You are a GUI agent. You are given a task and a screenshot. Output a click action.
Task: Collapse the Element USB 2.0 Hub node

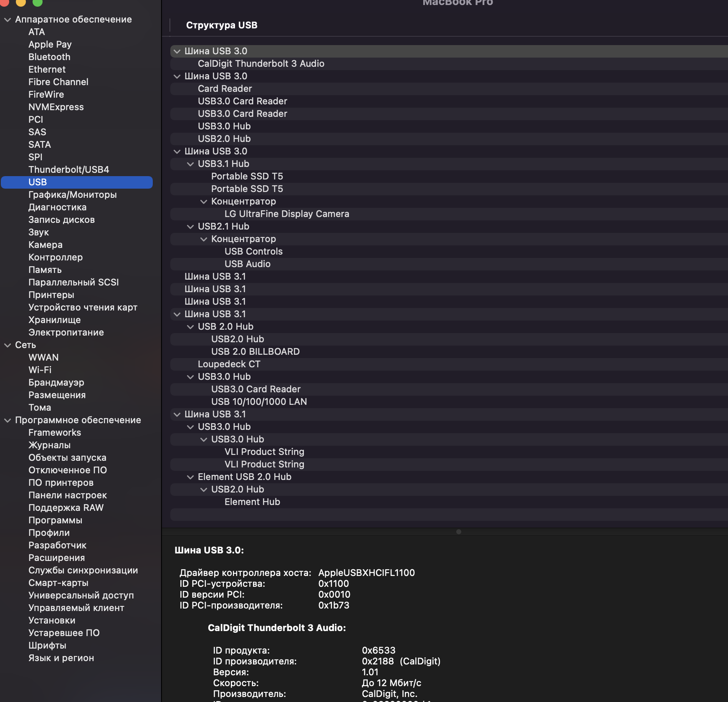(190, 477)
